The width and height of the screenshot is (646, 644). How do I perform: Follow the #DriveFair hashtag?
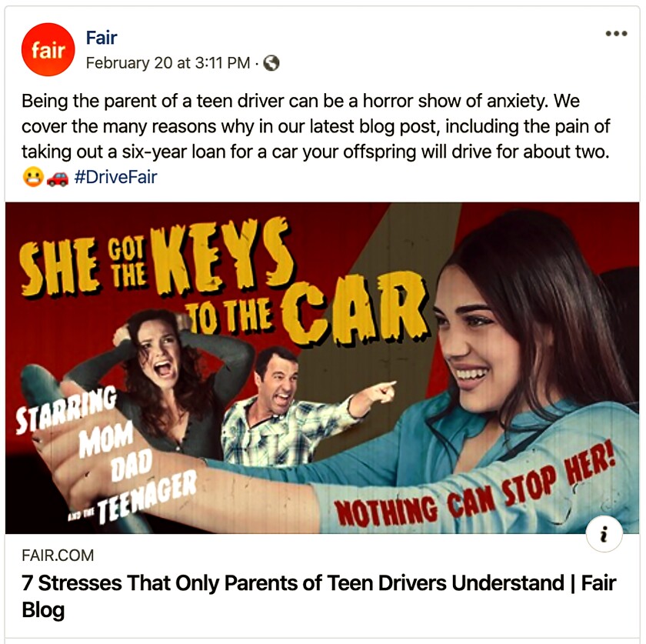click(116, 177)
